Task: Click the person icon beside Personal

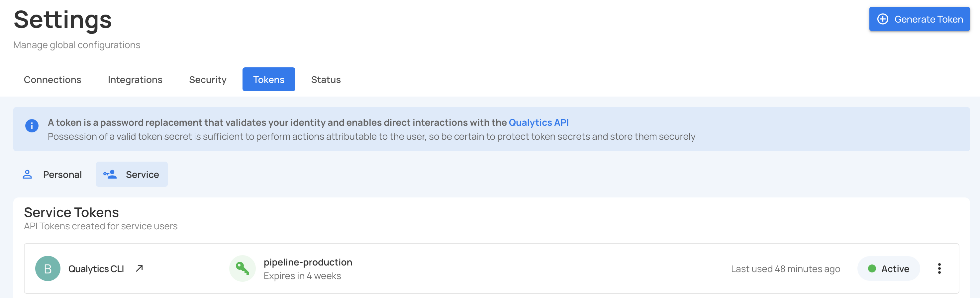Action: click(x=27, y=174)
